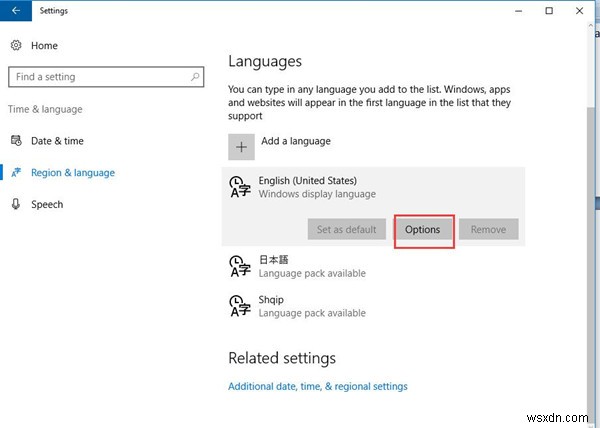Click Language pack available under 日本語
Viewport: 600px width, 428px height.
[312, 273]
